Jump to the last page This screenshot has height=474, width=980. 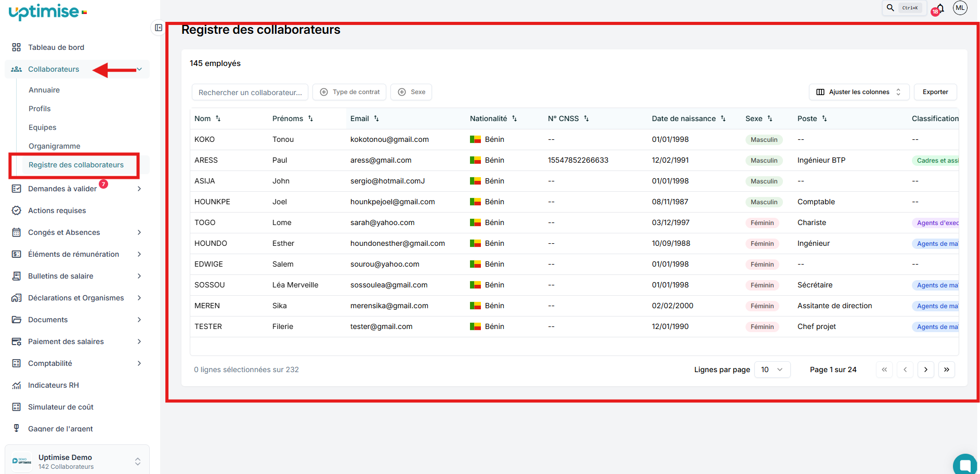(x=946, y=370)
